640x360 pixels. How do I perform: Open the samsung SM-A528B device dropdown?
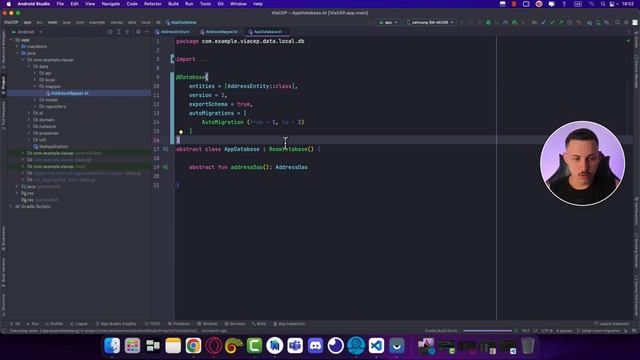[x=430, y=22]
